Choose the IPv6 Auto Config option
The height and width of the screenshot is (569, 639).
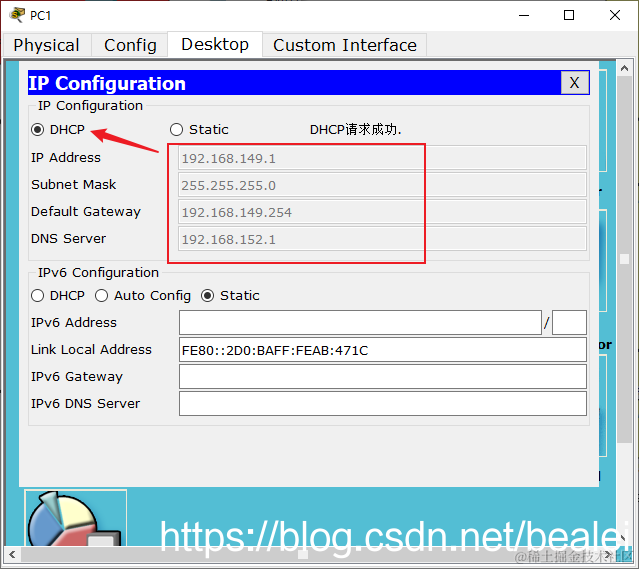101,296
